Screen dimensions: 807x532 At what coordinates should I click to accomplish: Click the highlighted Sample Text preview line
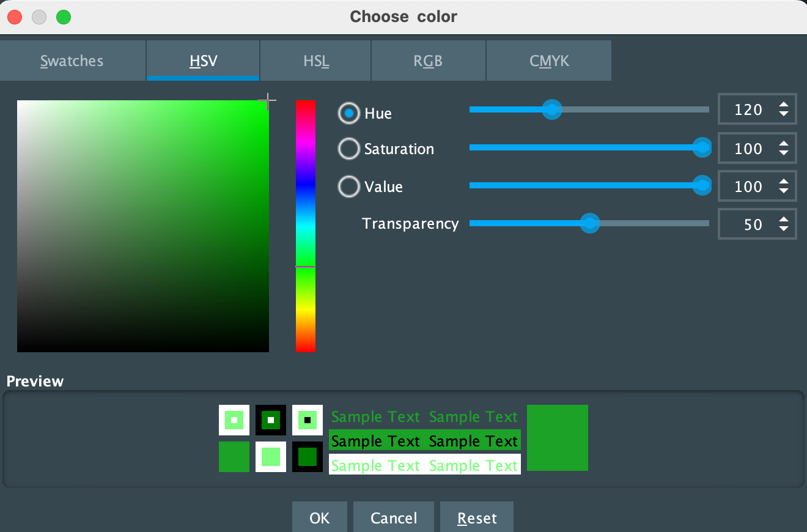click(x=424, y=441)
